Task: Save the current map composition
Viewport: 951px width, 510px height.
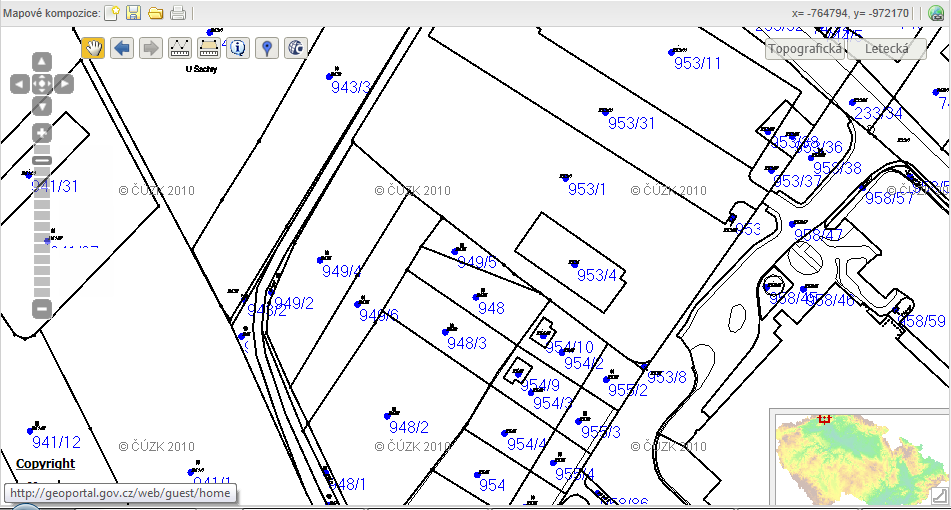Action: 133,13
